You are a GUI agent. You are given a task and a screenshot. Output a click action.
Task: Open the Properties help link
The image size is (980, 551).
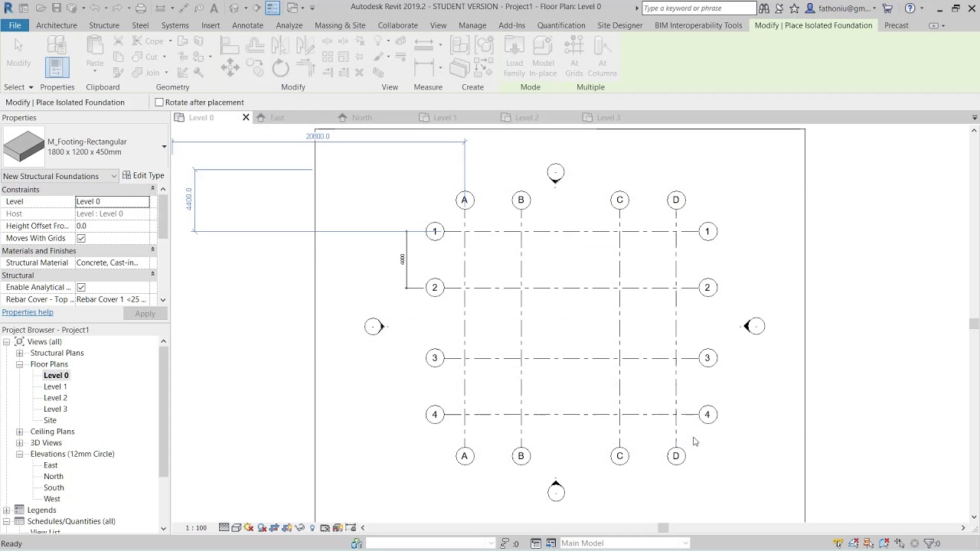coord(28,312)
